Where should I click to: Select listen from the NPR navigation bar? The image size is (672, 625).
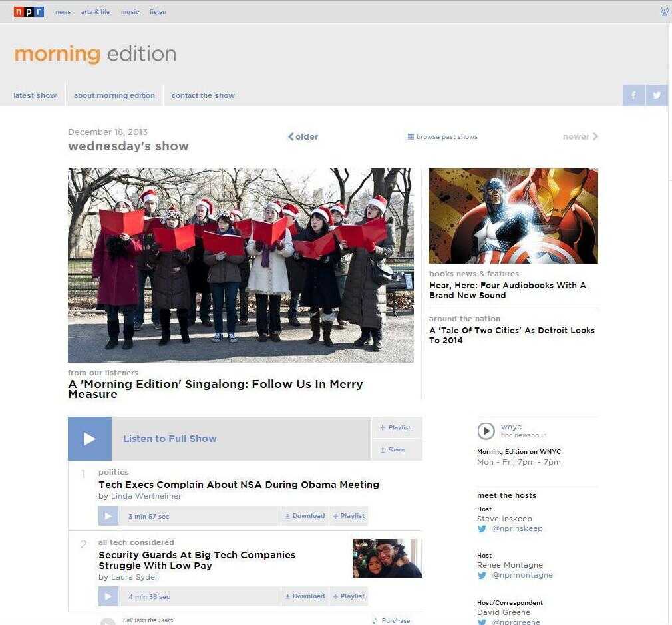pos(158,11)
